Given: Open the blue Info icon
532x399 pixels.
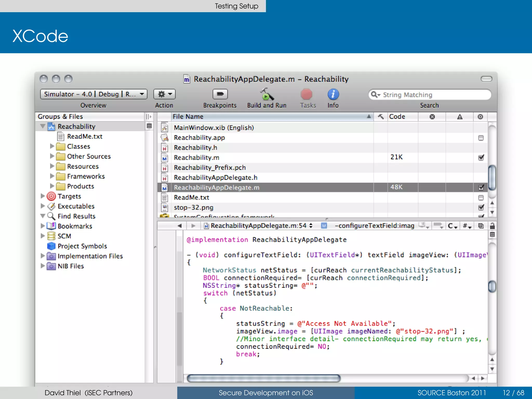Looking at the screenshot, I should 333,94.
